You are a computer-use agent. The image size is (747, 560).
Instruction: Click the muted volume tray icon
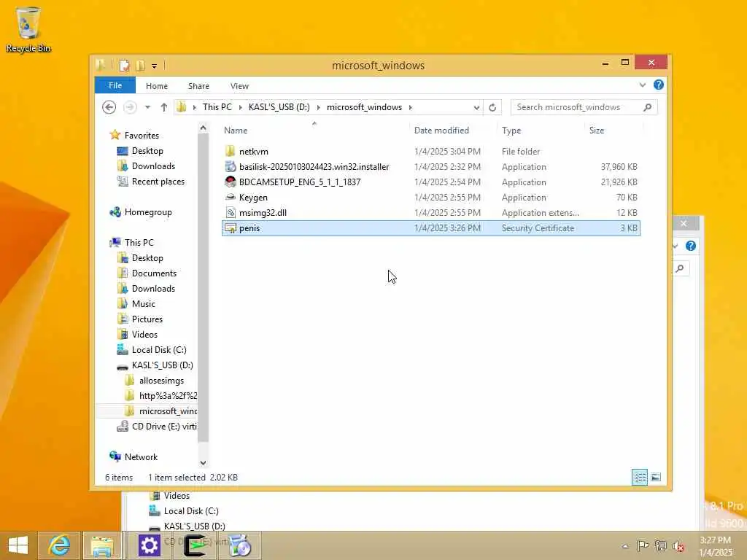(x=678, y=546)
